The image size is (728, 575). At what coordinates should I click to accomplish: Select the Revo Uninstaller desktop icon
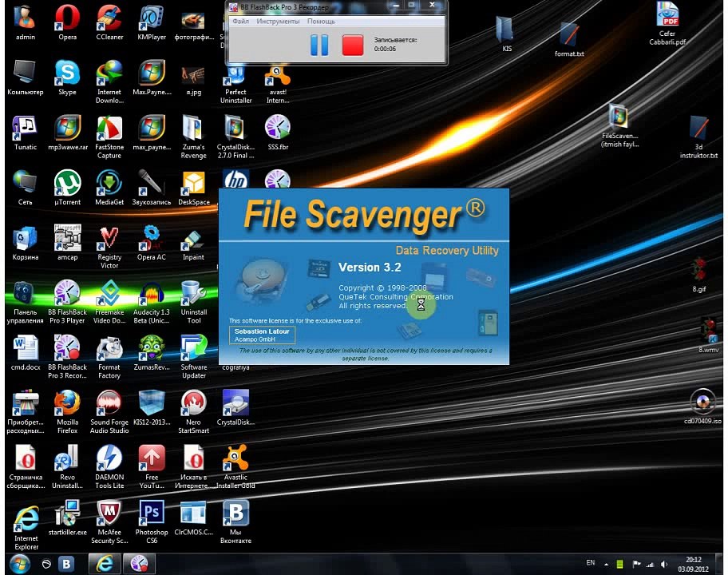[x=67, y=466]
